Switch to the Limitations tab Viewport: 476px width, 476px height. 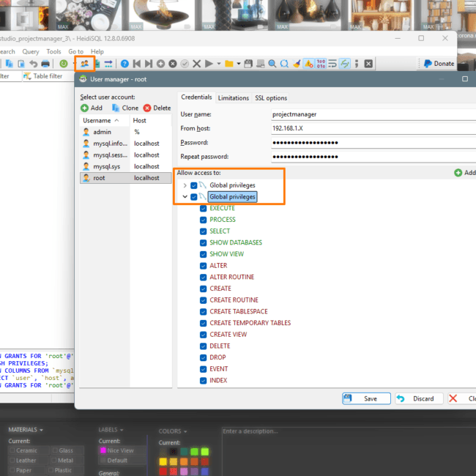click(234, 98)
